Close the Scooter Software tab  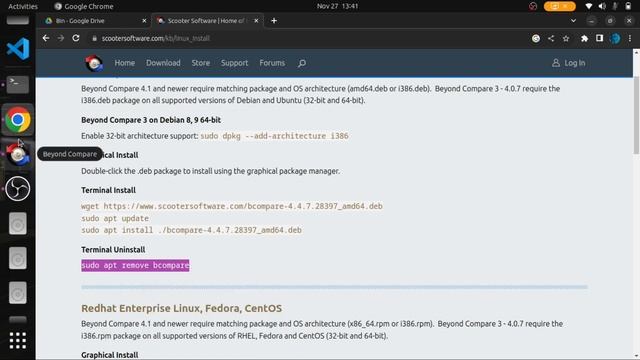pos(256,20)
